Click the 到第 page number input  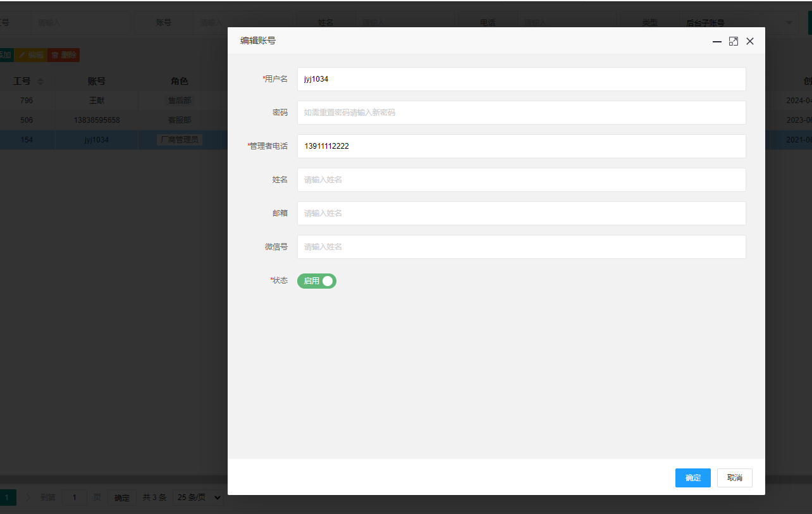(75, 498)
